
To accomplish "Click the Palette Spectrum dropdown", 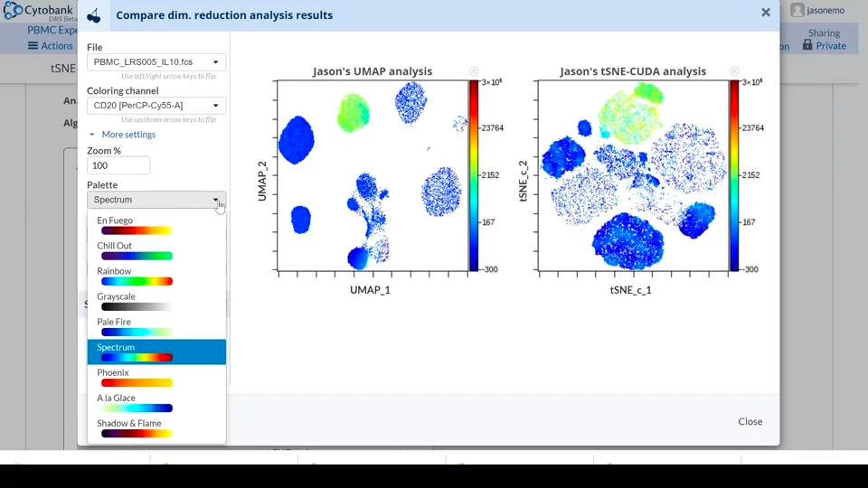I will click(x=156, y=200).
